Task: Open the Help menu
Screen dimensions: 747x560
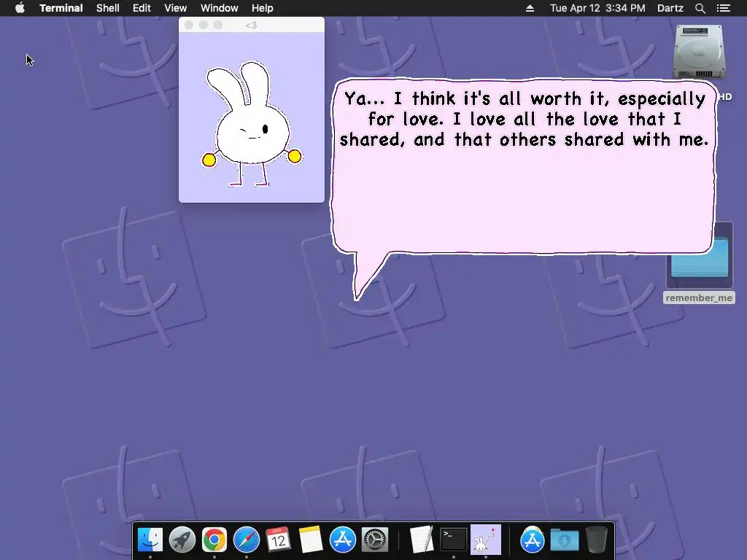Action: [263, 8]
